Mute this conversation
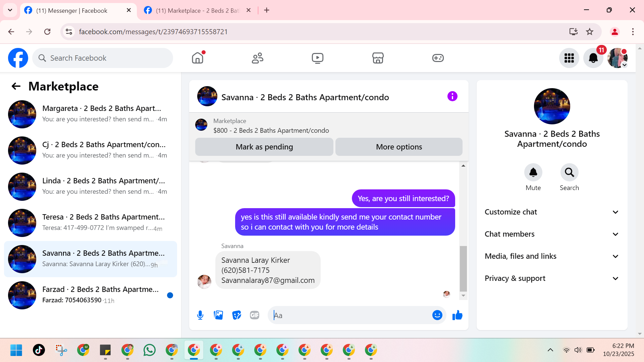Image resolution: width=644 pixels, height=362 pixels. click(533, 173)
